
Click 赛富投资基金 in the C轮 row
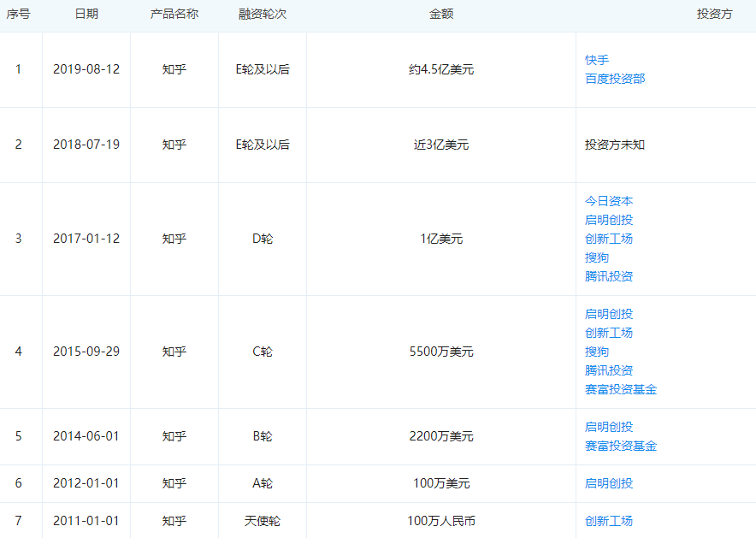(621, 389)
